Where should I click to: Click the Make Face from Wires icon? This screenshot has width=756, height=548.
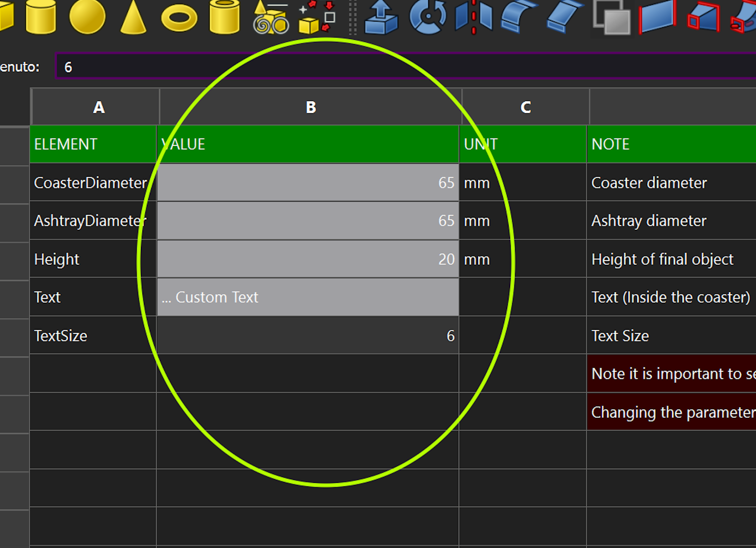click(657, 17)
